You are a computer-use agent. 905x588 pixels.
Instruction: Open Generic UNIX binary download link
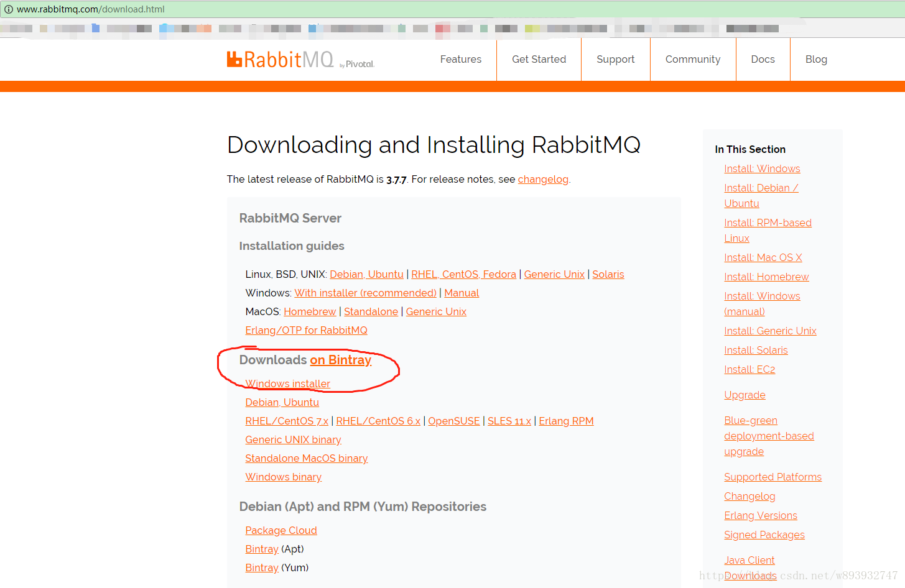[293, 439]
